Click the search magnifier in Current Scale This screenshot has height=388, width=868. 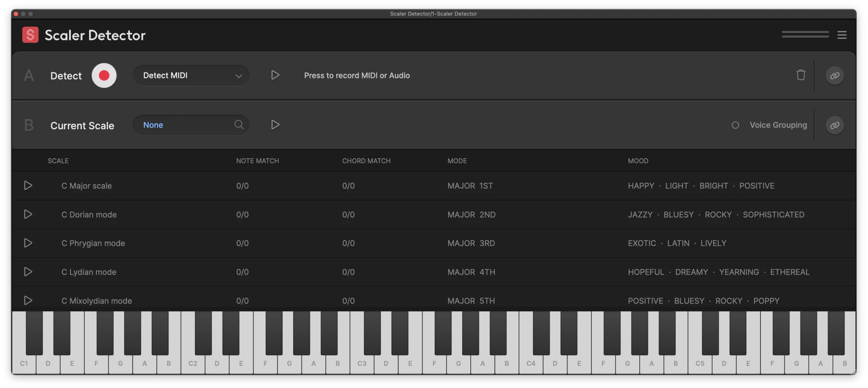[x=239, y=125]
